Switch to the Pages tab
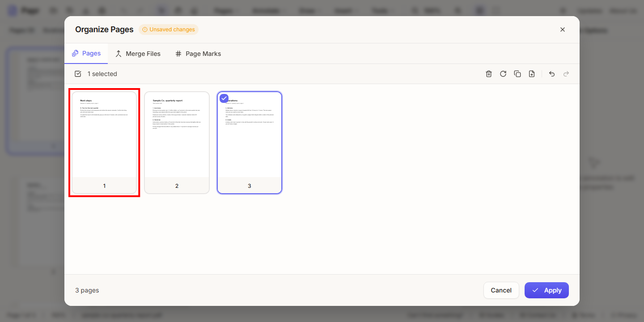The image size is (644, 322). (86, 54)
